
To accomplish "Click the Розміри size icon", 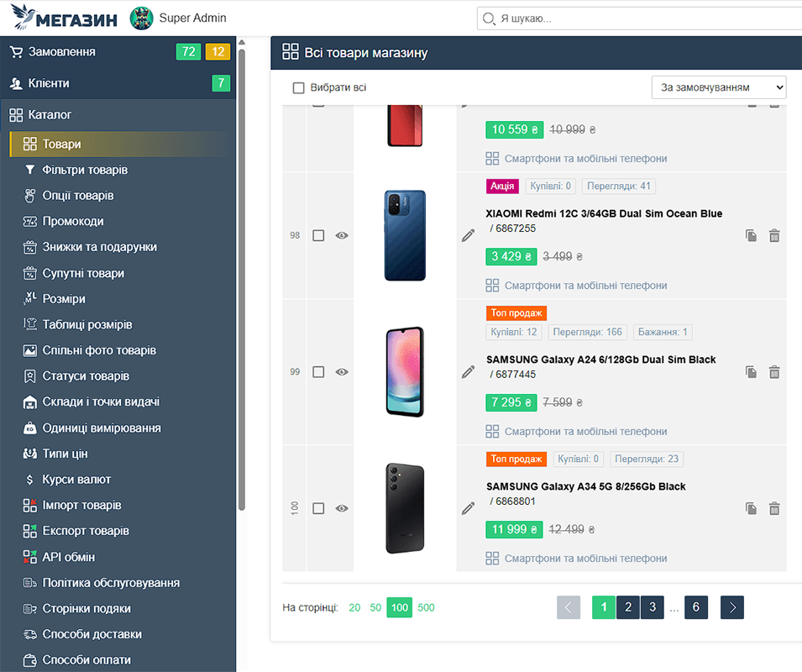I will pos(30,299).
